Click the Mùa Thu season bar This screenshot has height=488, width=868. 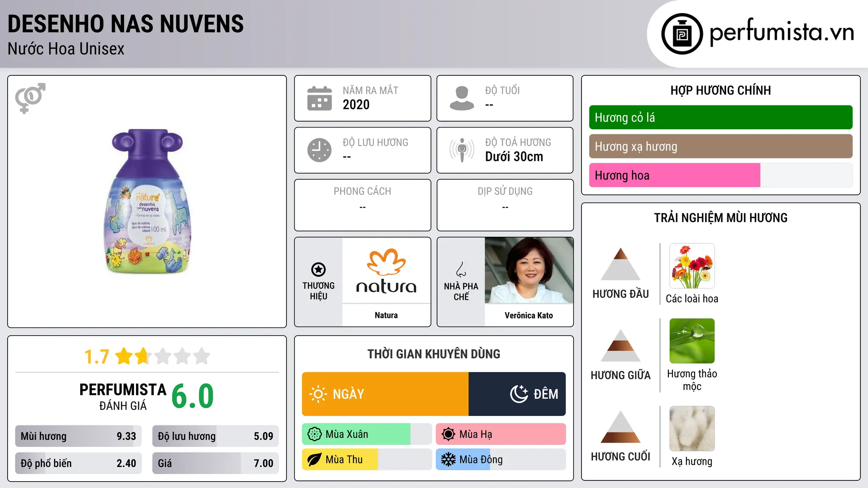pyautogui.click(x=367, y=460)
